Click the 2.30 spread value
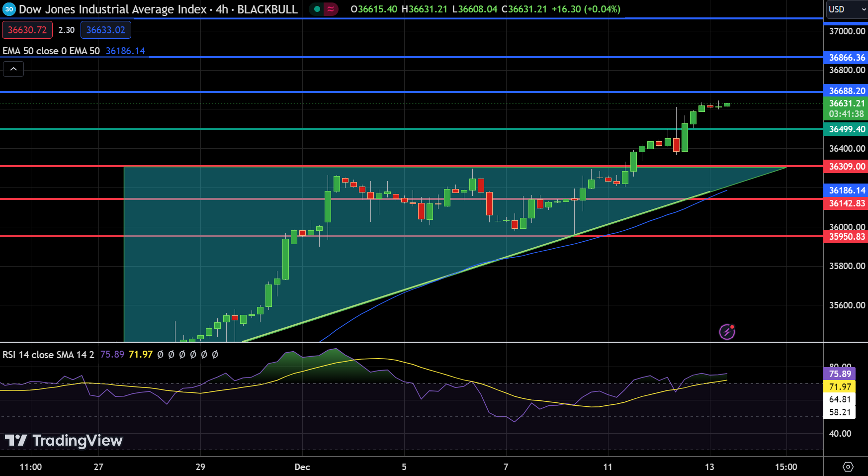This screenshot has height=476, width=868. pos(67,30)
